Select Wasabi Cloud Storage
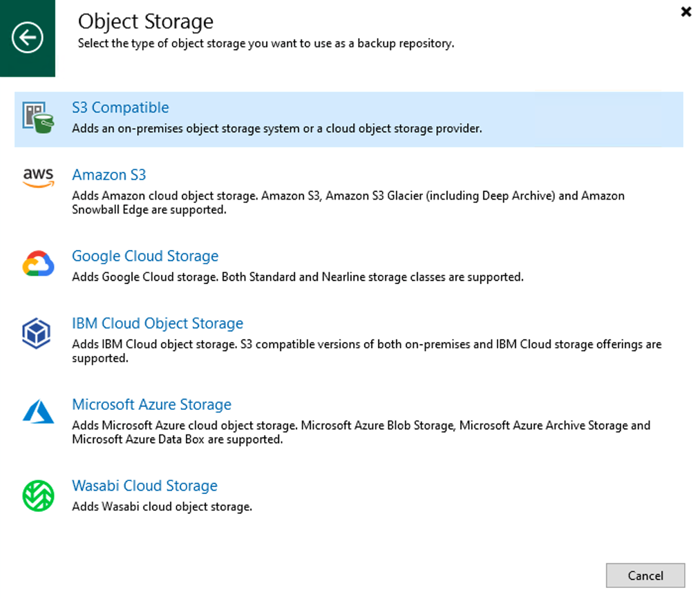 click(144, 486)
